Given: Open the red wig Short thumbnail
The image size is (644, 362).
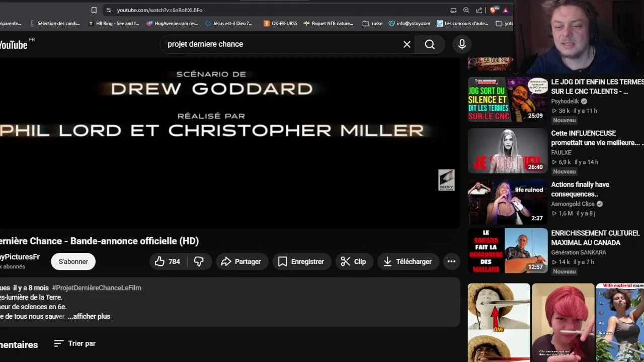Looking at the screenshot, I should tap(563, 323).
